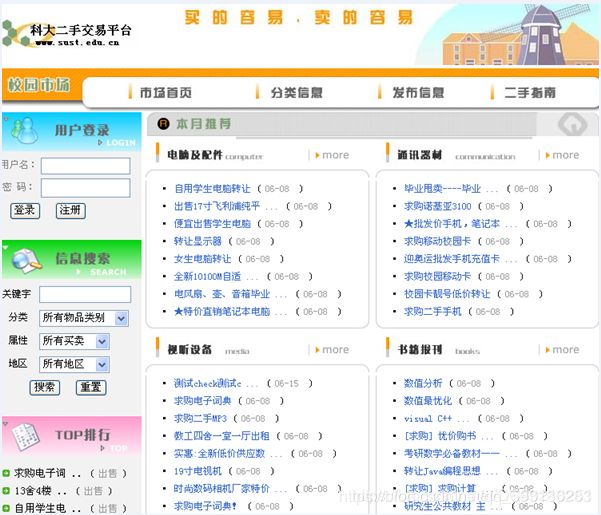Focus the 密码 input field
601x515 pixels.
click(x=85, y=188)
